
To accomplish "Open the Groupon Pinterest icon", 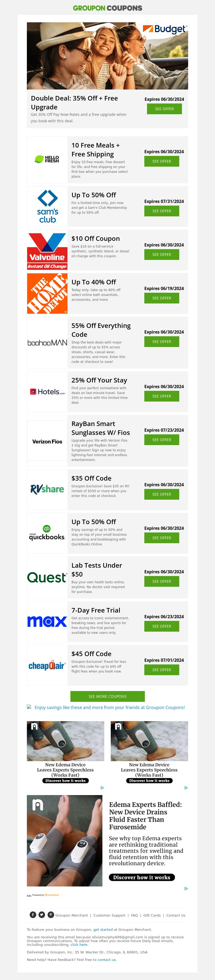I will pos(51,915).
